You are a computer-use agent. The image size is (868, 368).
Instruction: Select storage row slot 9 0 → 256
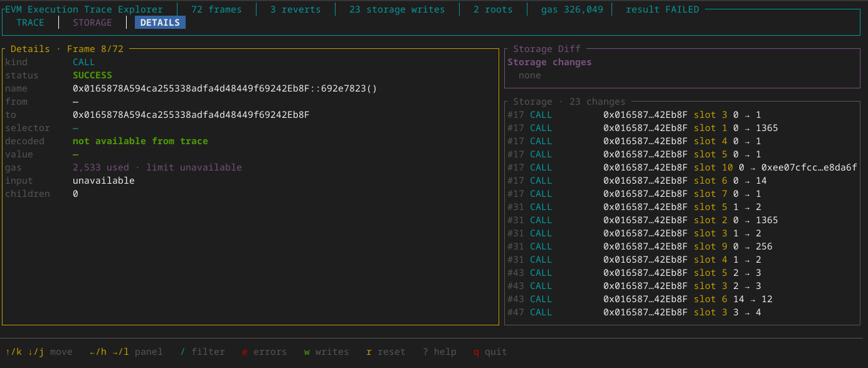(682, 246)
